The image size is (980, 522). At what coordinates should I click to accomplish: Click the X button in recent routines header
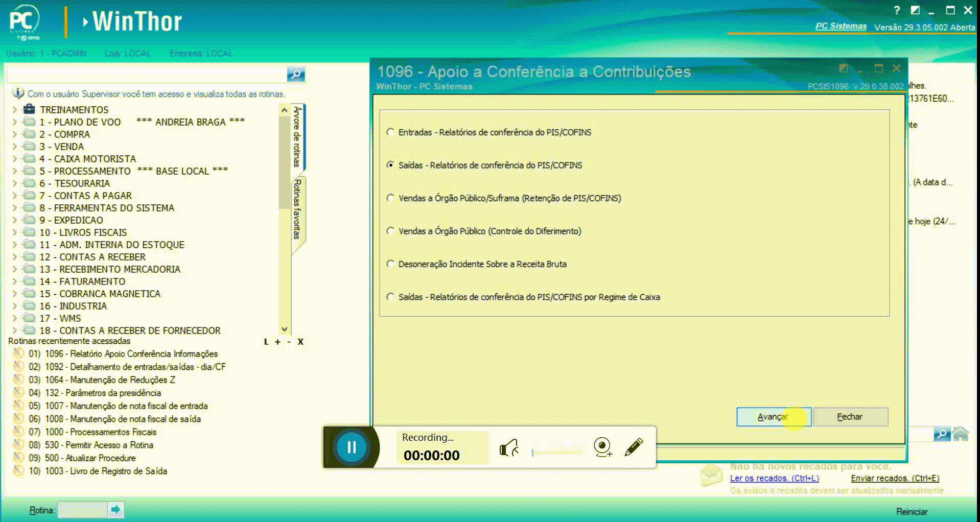point(300,342)
